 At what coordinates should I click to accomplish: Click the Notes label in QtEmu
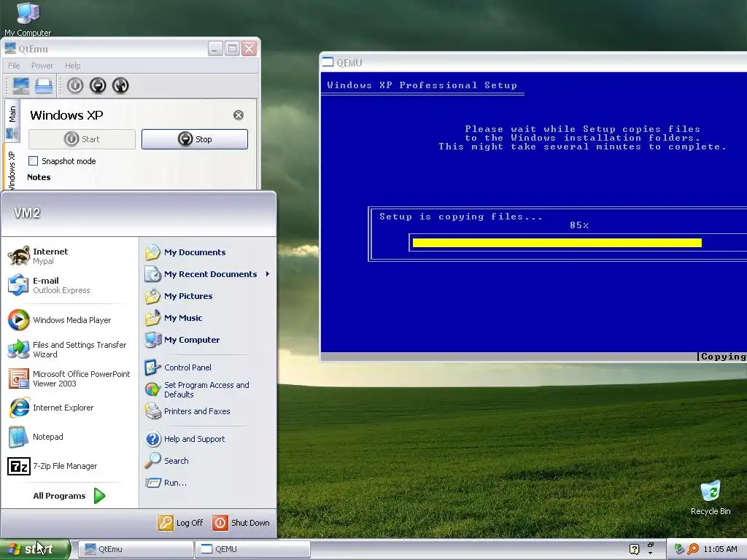pyautogui.click(x=39, y=177)
